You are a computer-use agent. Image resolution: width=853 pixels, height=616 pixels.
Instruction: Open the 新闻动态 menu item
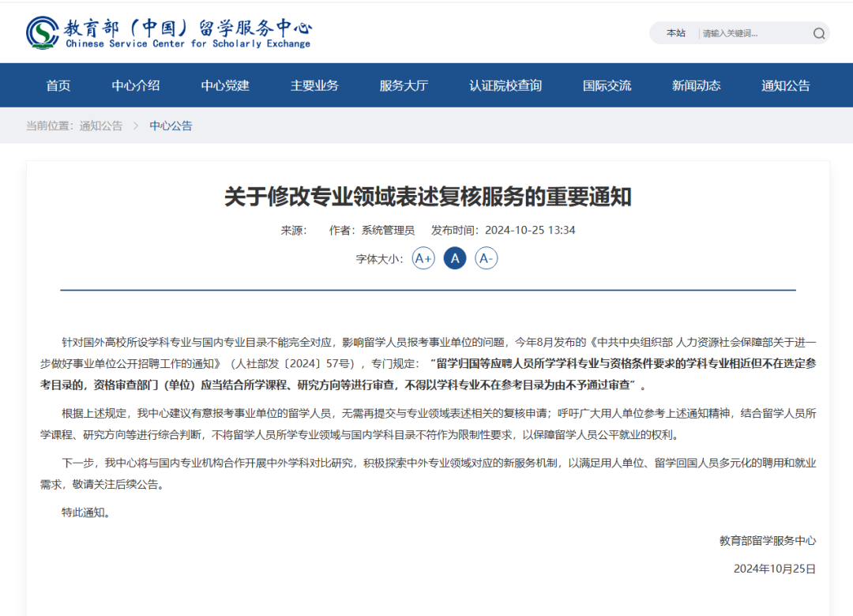click(x=697, y=85)
